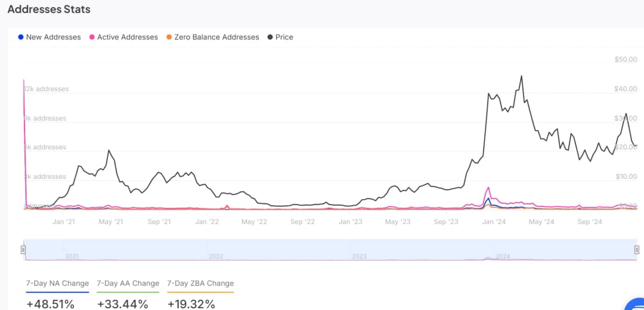644x310 pixels.
Task: Select the 7-Day AA Change tab
Action: coord(128,284)
